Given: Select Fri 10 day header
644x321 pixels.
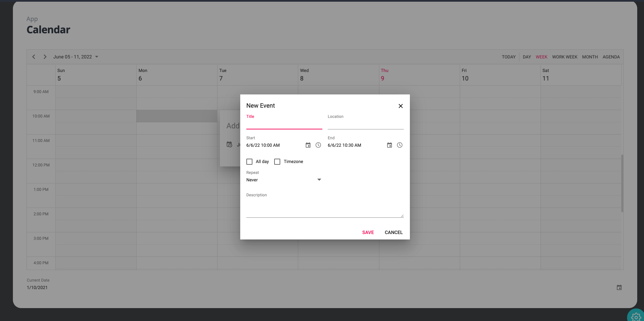Looking at the screenshot, I should pyautogui.click(x=500, y=75).
